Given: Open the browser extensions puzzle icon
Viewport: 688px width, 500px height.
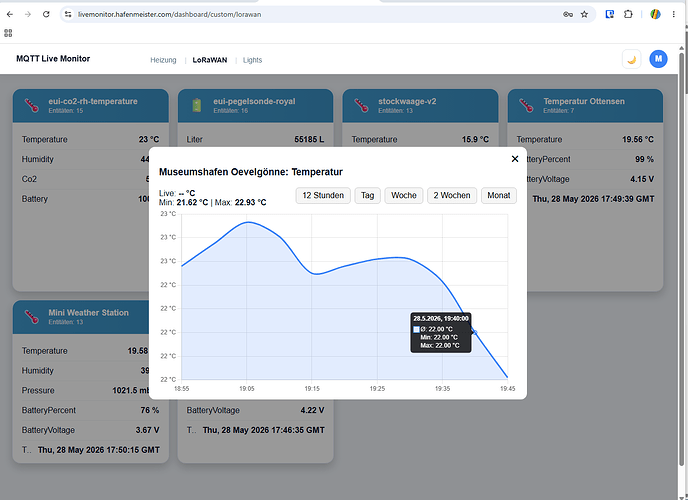Looking at the screenshot, I should [x=628, y=14].
